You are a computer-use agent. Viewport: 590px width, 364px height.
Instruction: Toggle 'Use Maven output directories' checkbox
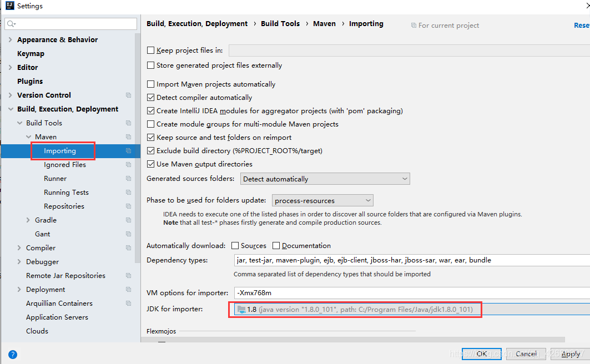click(150, 164)
